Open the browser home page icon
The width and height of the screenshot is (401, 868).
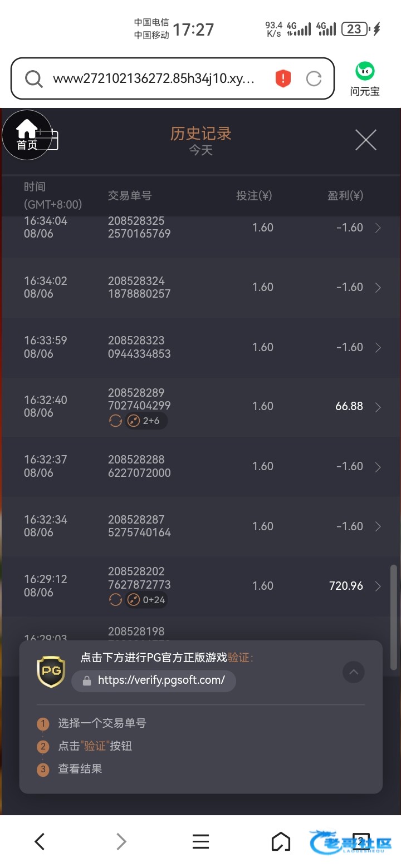point(281,841)
